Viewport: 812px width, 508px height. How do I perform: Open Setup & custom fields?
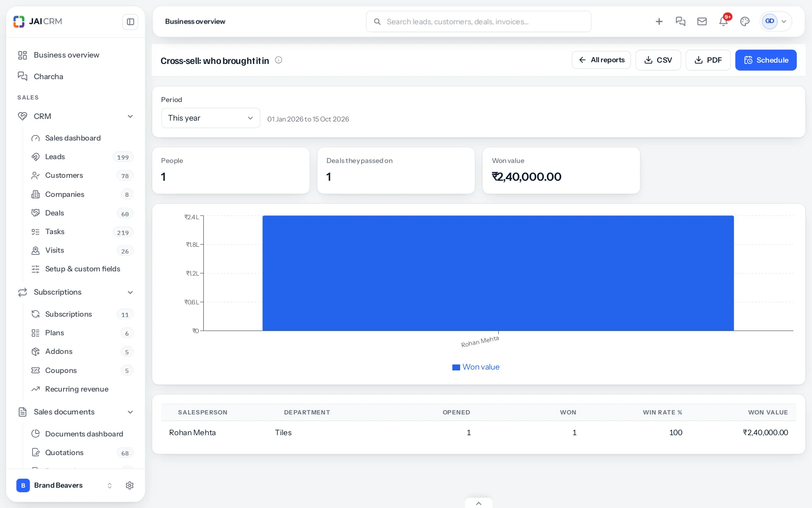point(82,269)
